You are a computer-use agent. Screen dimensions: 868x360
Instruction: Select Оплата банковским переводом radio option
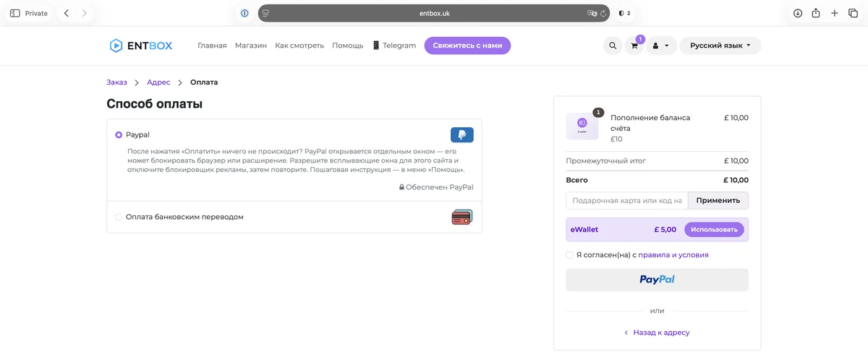pos(119,217)
